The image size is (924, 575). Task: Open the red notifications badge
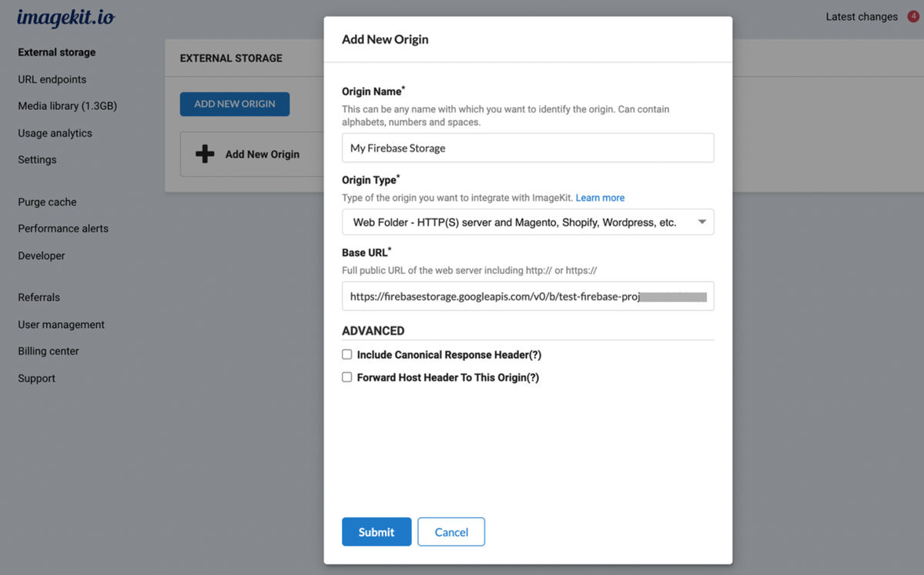point(913,16)
